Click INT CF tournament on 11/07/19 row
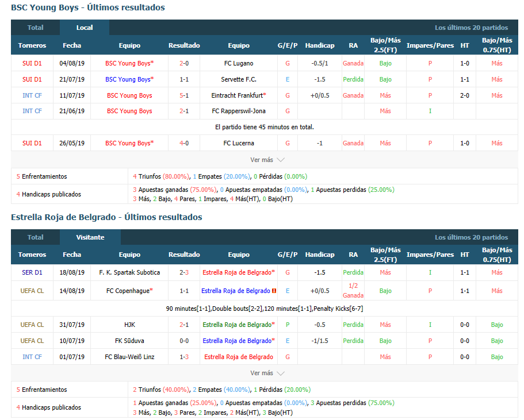The height and width of the screenshot is (420, 524). coord(32,95)
